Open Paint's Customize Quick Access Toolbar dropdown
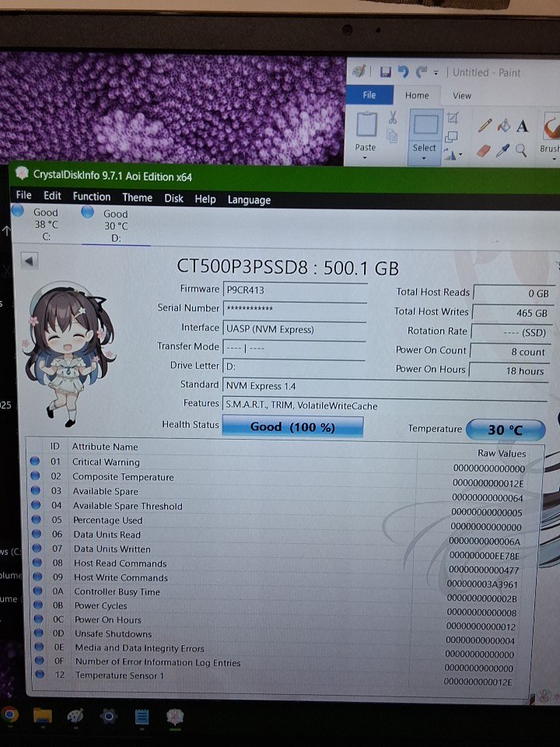The image size is (560, 747). coord(436,73)
